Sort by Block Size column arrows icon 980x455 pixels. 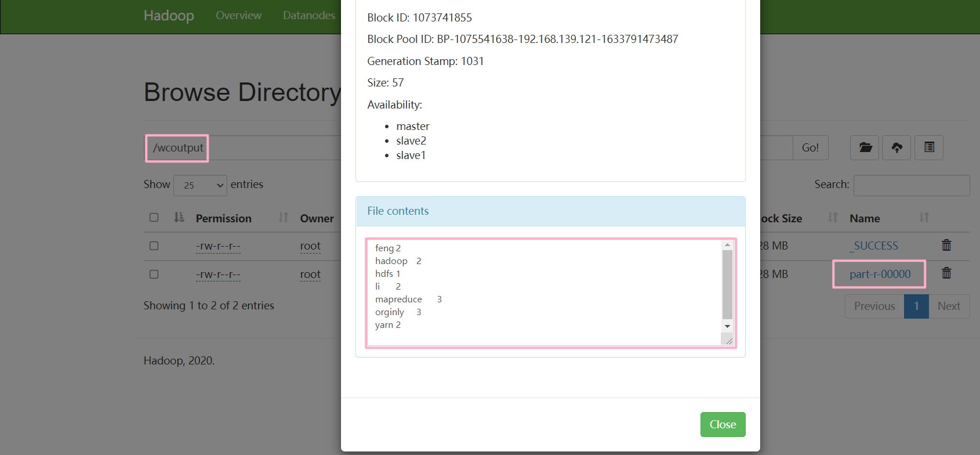tap(833, 217)
